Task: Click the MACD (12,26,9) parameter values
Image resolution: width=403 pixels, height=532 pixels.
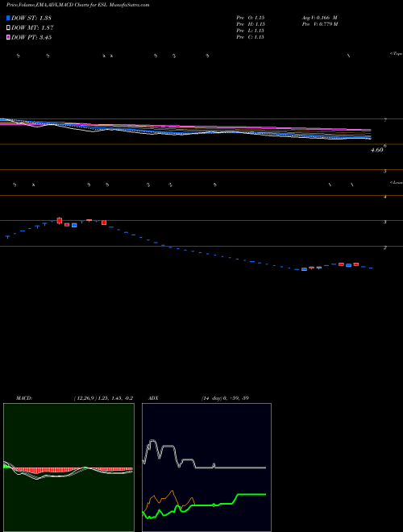Action: point(103,398)
